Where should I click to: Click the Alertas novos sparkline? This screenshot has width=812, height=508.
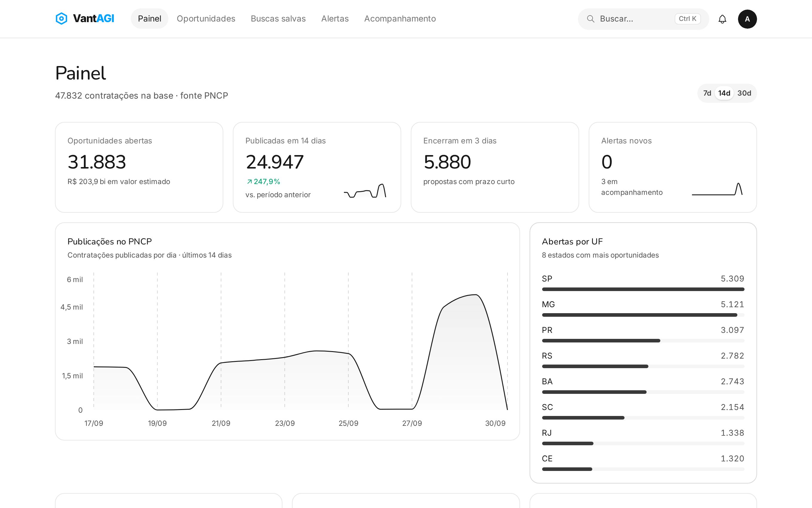717,189
